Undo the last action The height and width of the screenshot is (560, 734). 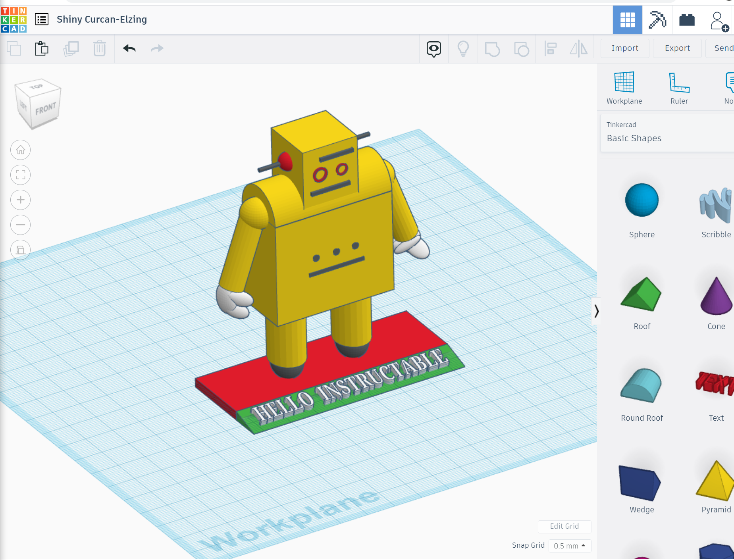(x=129, y=48)
